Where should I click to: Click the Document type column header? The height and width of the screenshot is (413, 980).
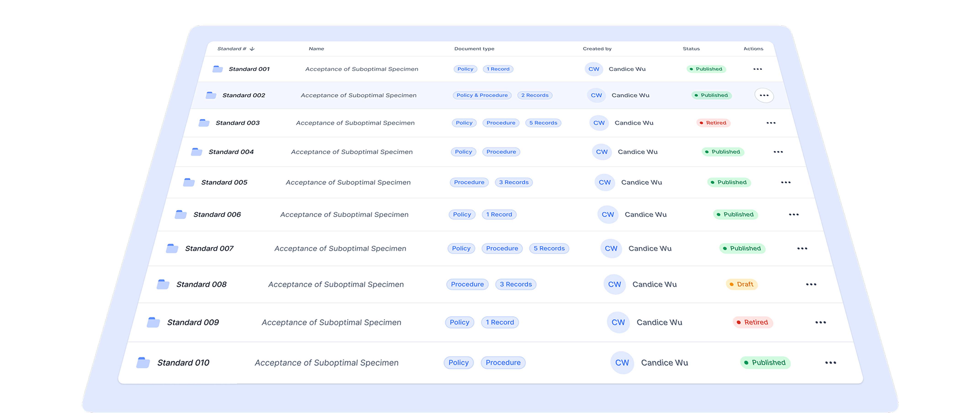point(474,49)
